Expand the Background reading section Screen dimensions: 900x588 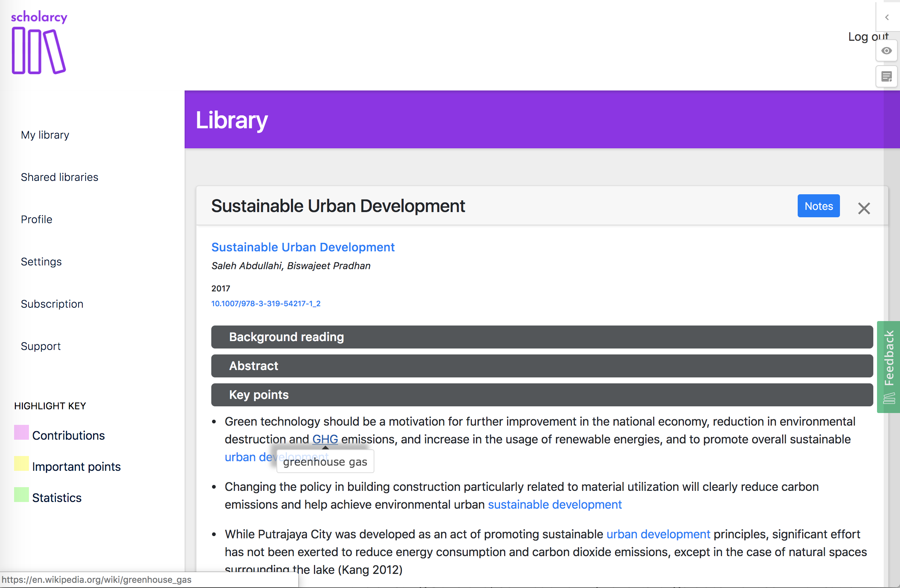[x=542, y=337]
